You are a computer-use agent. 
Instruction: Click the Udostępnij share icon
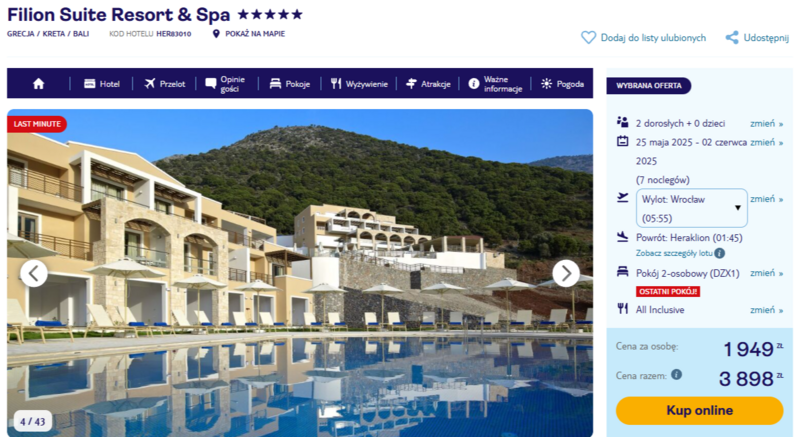[x=732, y=37]
